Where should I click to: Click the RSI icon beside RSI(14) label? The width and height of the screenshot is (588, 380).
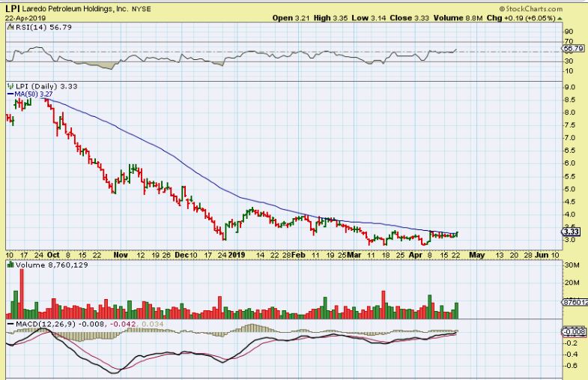(x=11, y=27)
